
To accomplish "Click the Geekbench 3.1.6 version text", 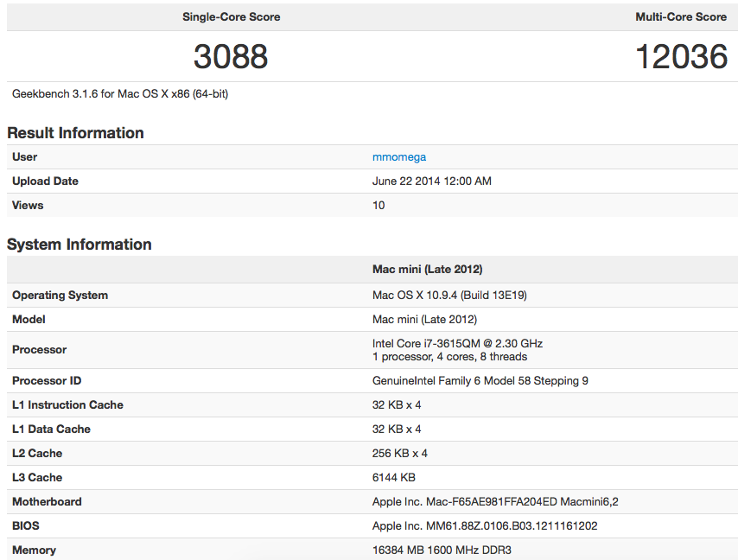I will [120, 93].
